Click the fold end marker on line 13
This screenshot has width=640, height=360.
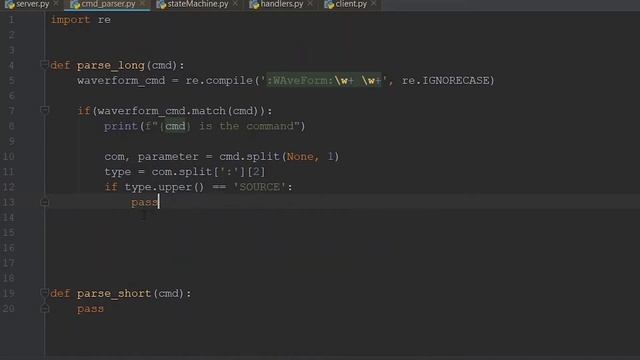(x=44, y=202)
